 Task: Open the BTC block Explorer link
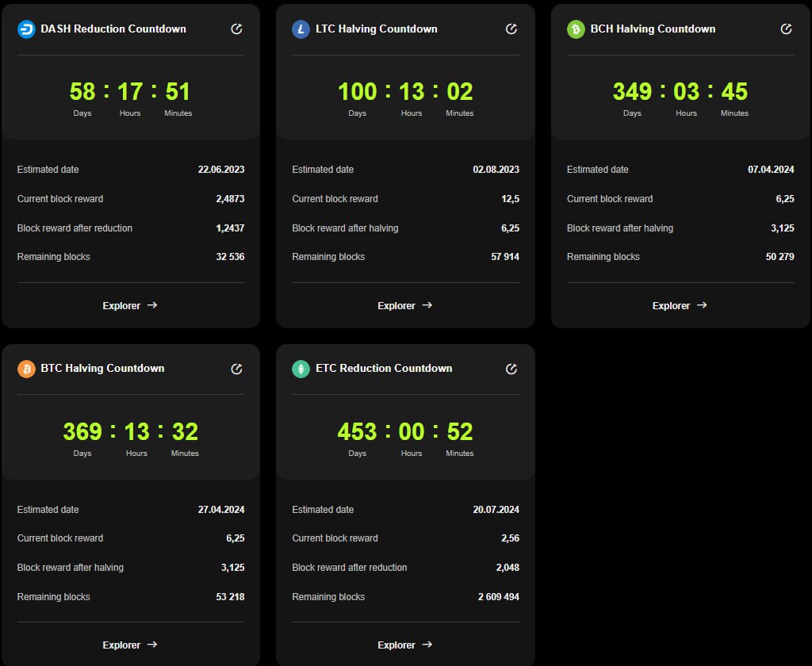point(130,645)
